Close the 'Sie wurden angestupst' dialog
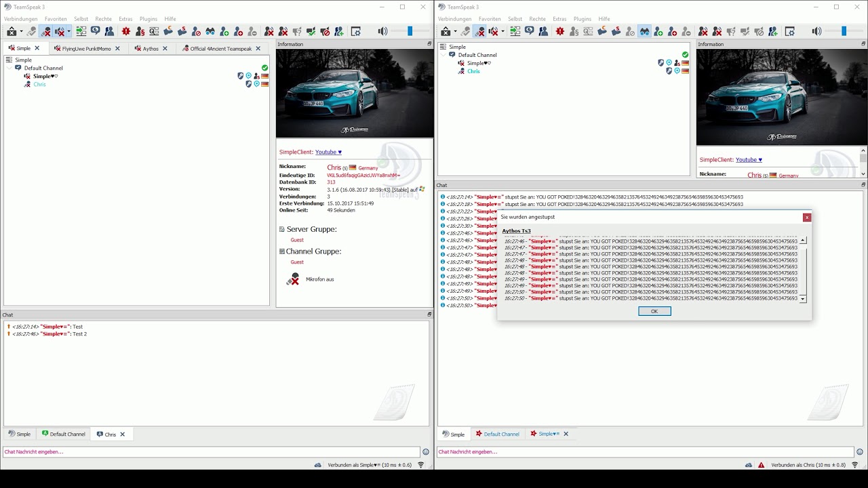 click(806, 218)
